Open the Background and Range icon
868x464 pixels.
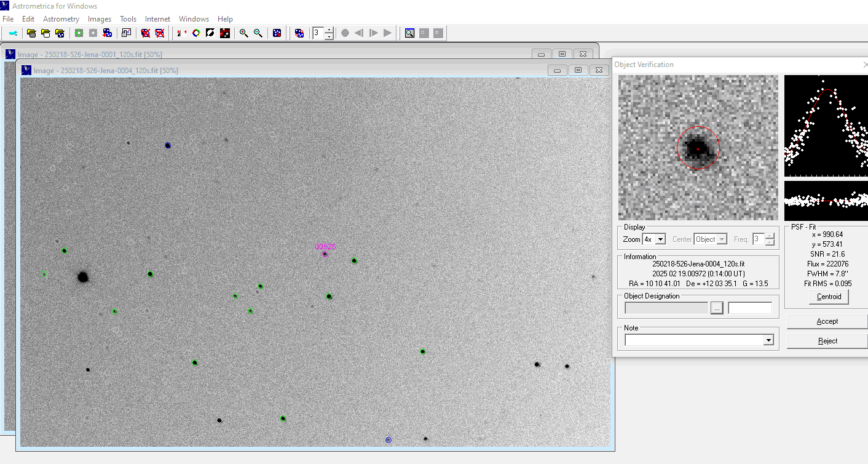pyautogui.click(x=224, y=33)
